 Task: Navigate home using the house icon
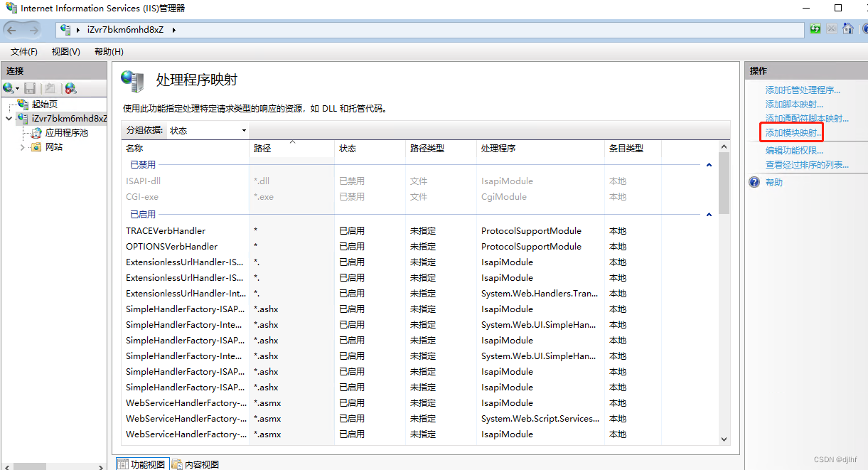pyautogui.click(x=847, y=28)
